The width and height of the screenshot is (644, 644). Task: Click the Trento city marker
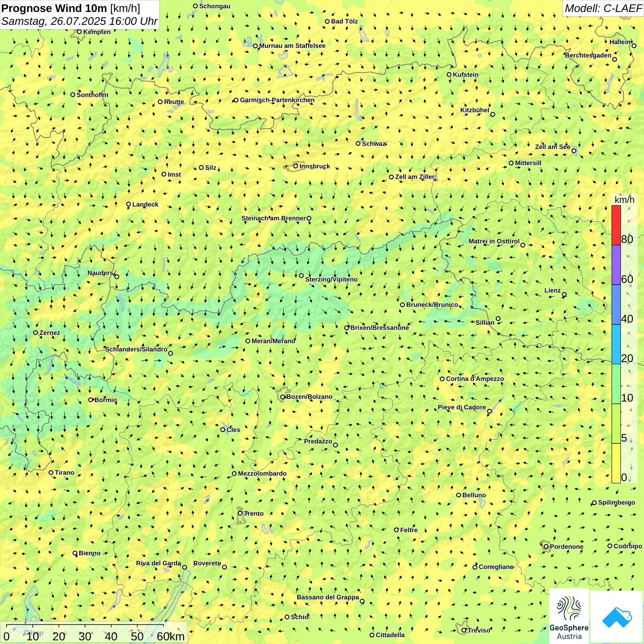[x=240, y=513]
